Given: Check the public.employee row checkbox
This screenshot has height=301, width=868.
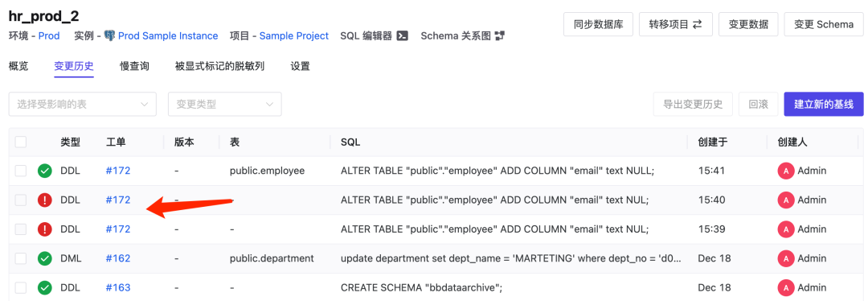Looking at the screenshot, I should [x=20, y=171].
